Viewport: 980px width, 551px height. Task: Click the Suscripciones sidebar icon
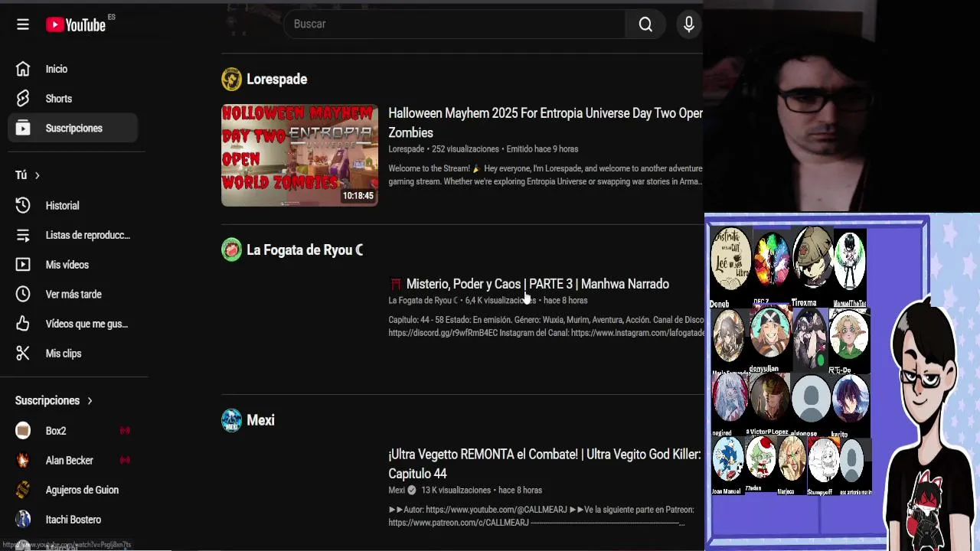(x=23, y=129)
